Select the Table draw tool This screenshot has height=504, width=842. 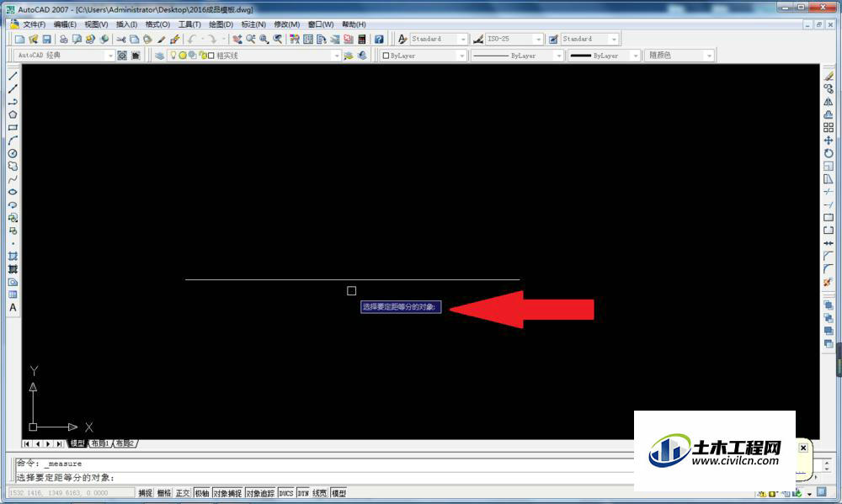pos(13,294)
